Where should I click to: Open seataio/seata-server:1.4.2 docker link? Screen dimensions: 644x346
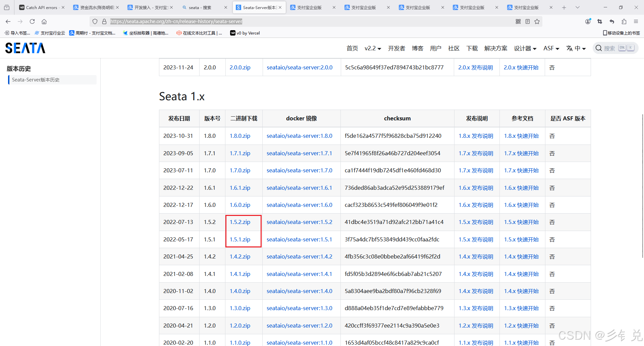(299, 256)
